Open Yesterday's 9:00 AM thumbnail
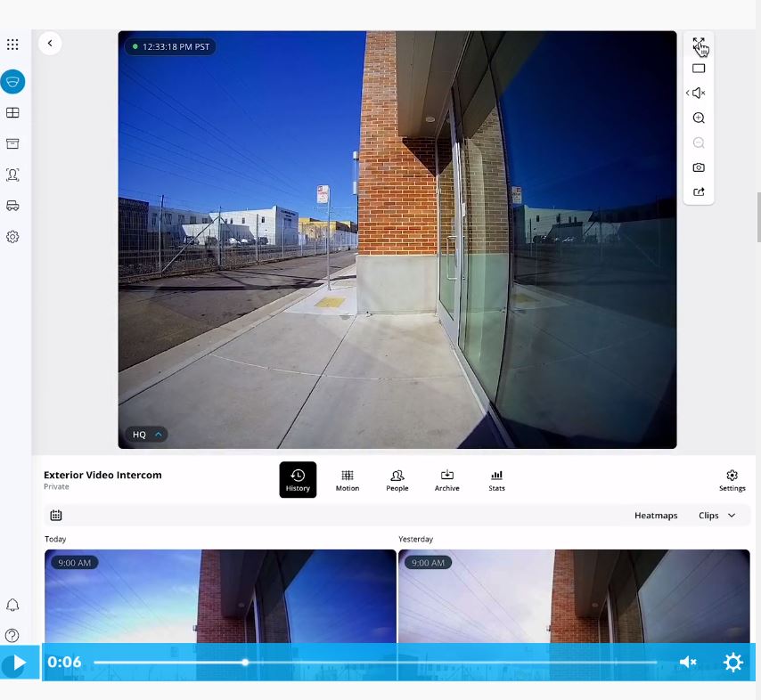 click(x=574, y=596)
